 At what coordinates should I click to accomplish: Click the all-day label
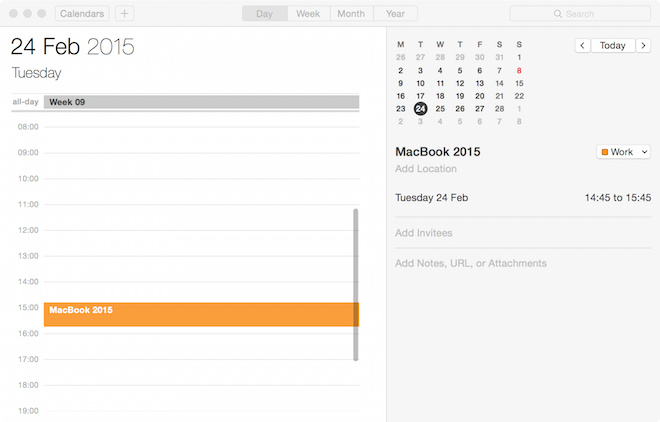(25, 102)
